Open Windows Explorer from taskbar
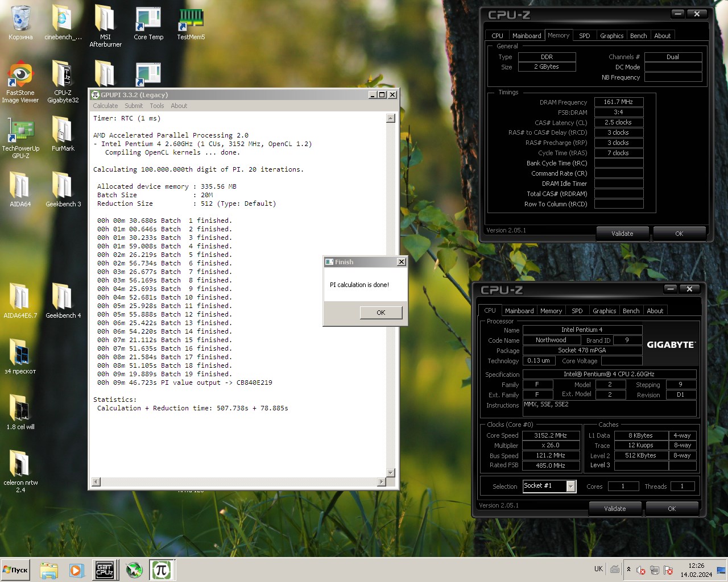 coord(49,570)
